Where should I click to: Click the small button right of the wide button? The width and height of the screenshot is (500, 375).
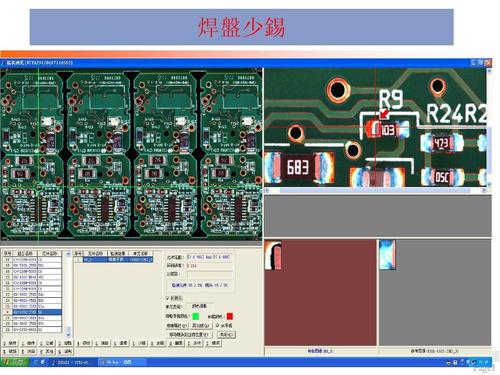226,334
